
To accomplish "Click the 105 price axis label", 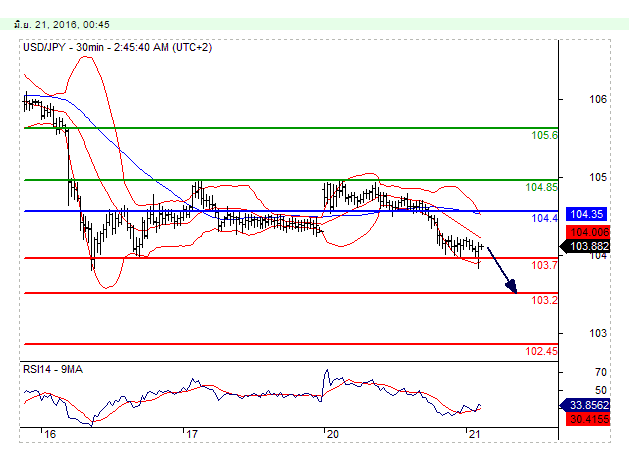I will pyautogui.click(x=598, y=177).
